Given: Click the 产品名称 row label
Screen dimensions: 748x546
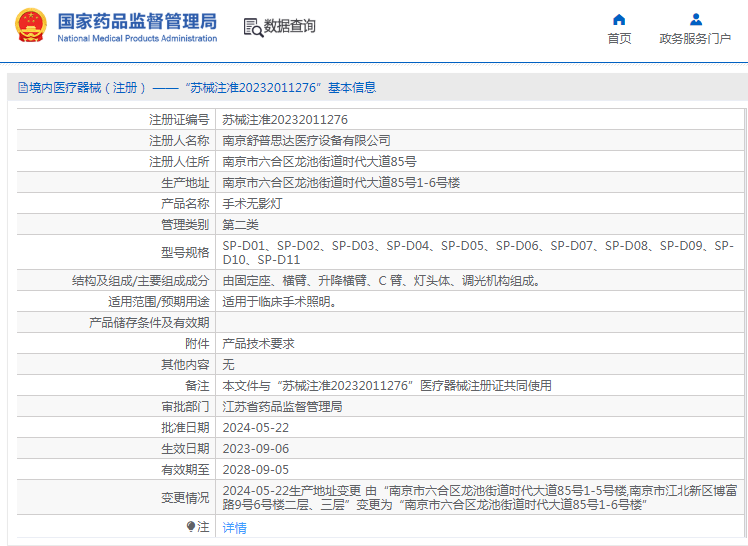Looking at the screenshot, I should click(185, 204).
